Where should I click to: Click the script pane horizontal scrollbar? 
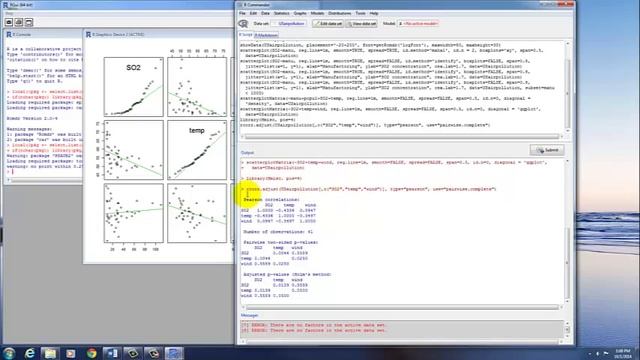pos(402,136)
